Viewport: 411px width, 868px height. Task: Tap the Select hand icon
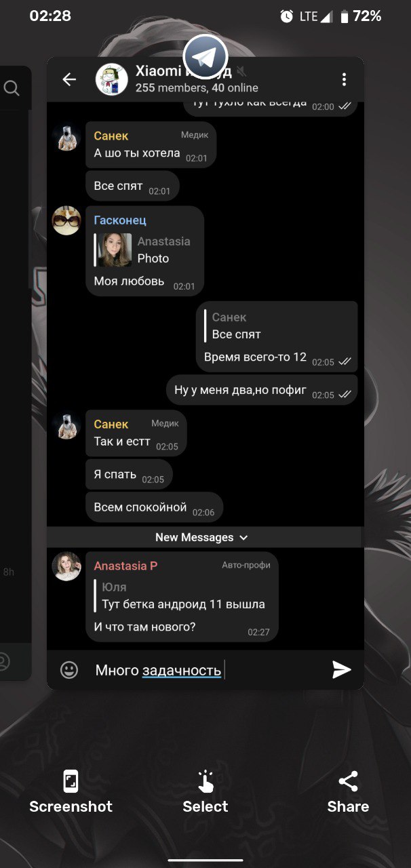click(206, 781)
